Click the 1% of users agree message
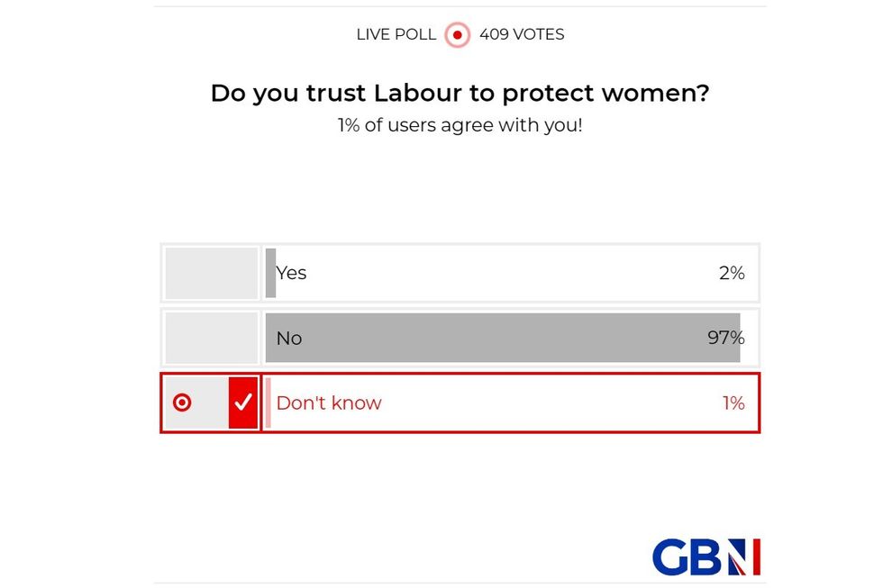The width and height of the screenshot is (883, 588). coord(460,125)
